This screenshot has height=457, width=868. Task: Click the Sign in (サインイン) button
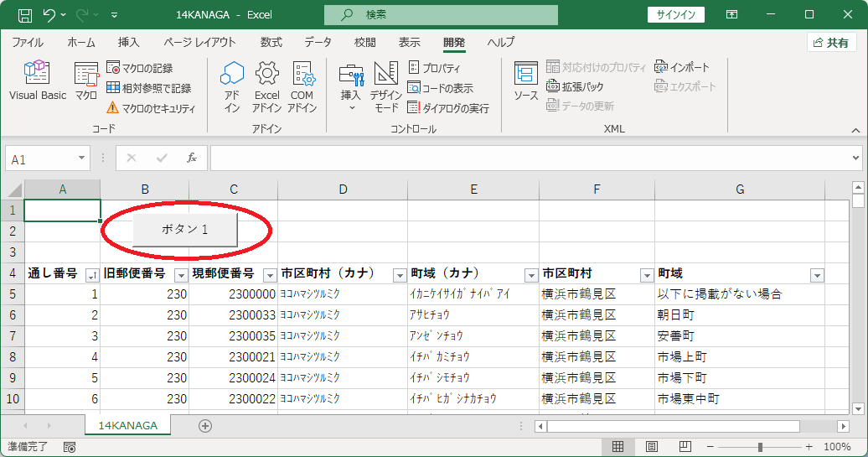click(676, 15)
